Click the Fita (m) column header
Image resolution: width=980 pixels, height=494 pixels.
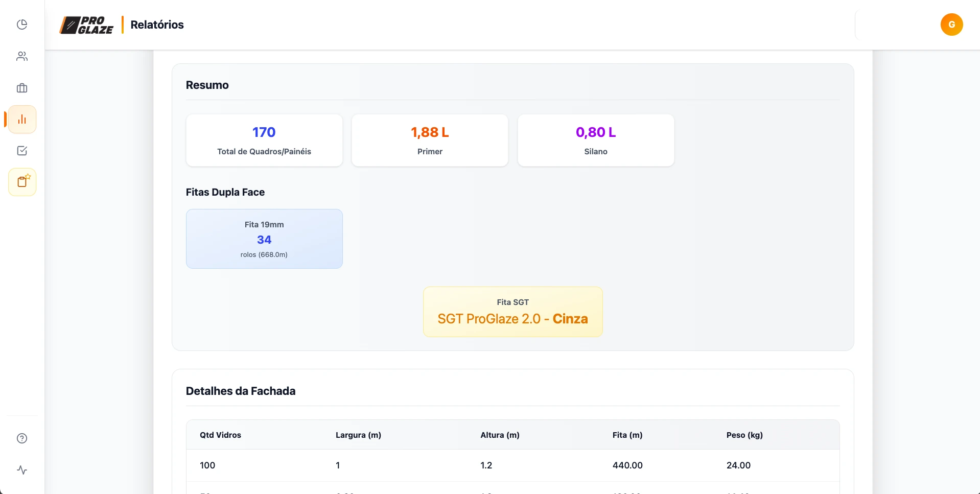627,435
